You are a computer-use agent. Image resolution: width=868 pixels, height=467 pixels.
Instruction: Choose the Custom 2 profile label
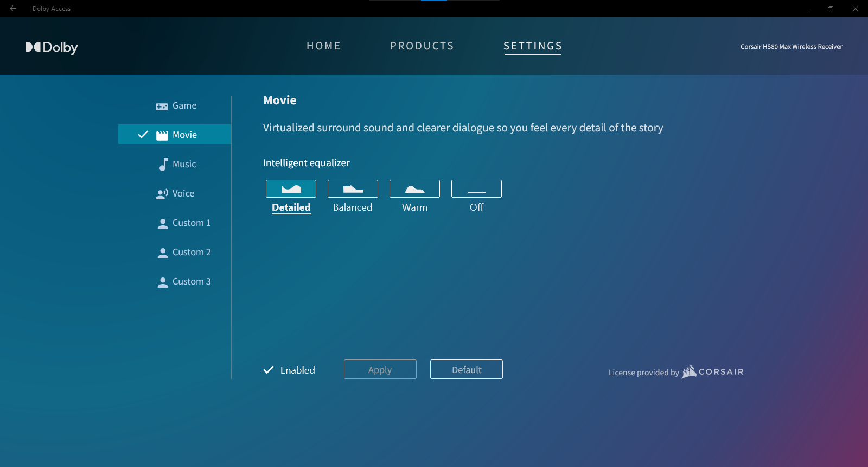point(192,253)
